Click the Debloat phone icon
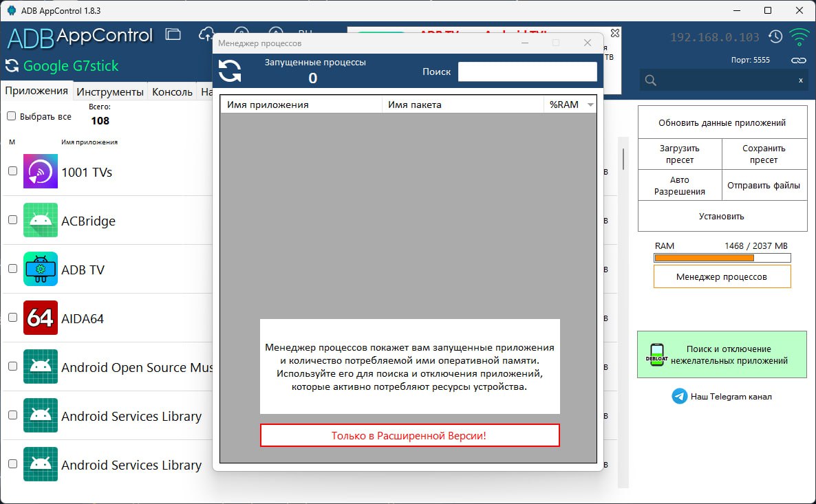This screenshot has height=504, width=816. (x=657, y=355)
